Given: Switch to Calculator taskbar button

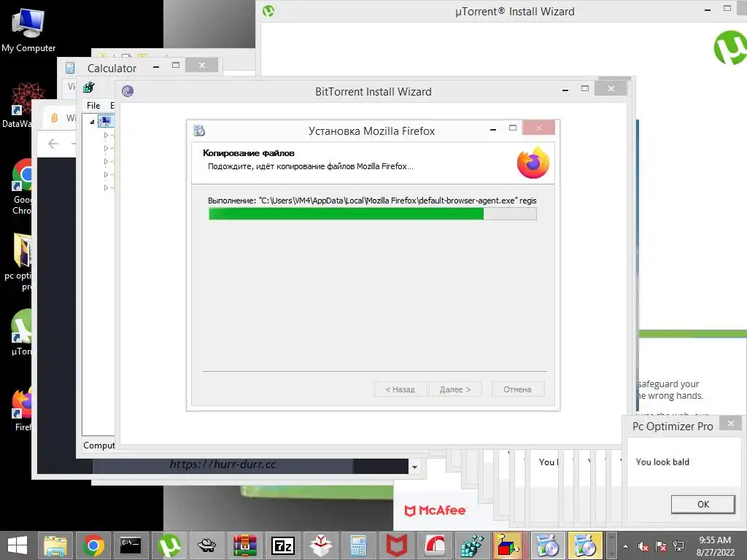Looking at the screenshot, I should 358,545.
